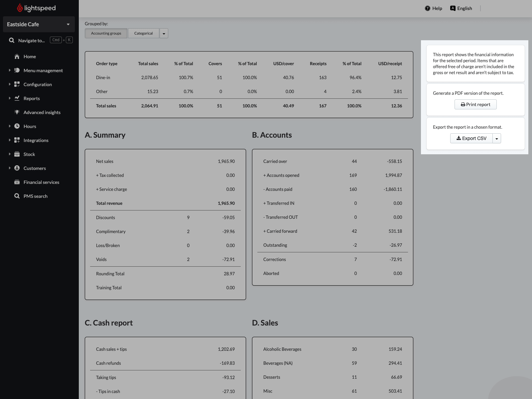
Task: Click the Dine-in order type row label
Action: pyautogui.click(x=103, y=77)
